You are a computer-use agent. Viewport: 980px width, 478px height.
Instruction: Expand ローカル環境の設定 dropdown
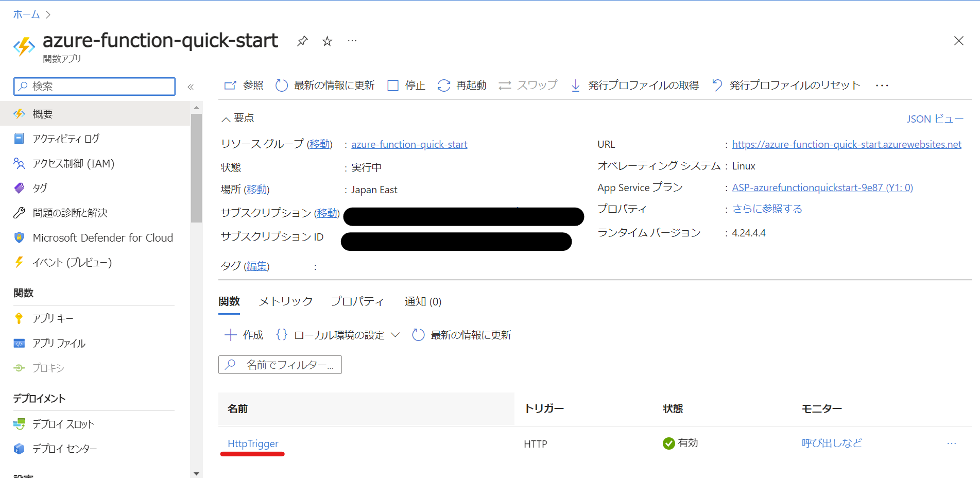pos(338,335)
